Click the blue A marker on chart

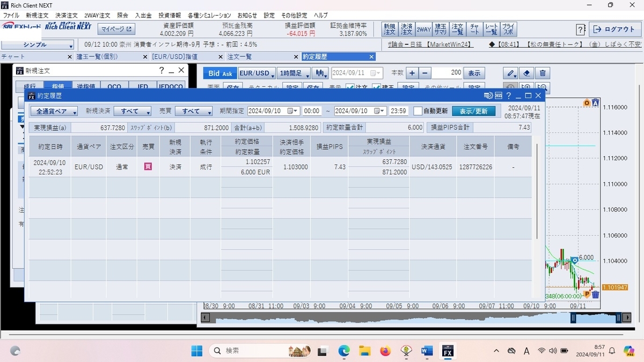point(595,103)
